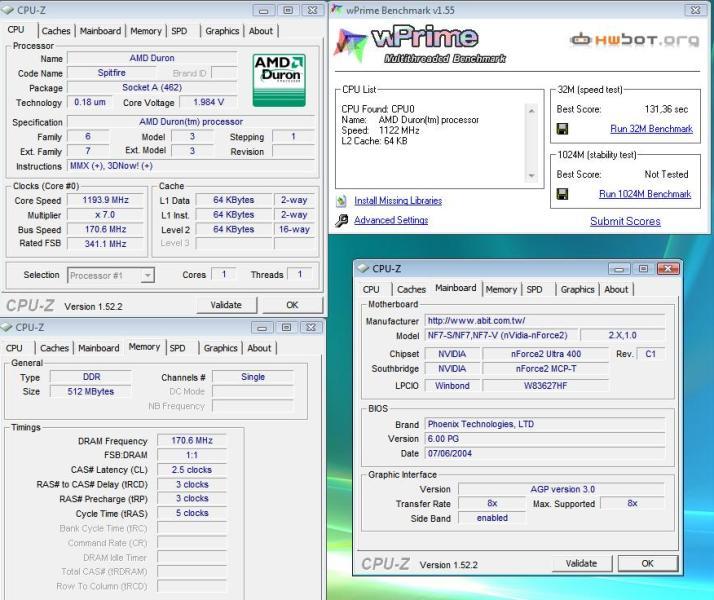The image size is (714, 600).
Task: Select SPD tab in the top CPU-Z window
Action: click(x=179, y=31)
